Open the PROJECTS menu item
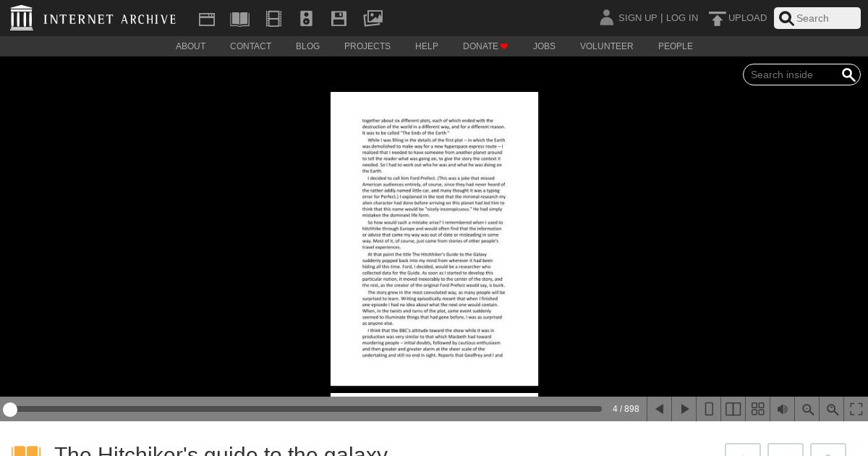 click(x=367, y=46)
